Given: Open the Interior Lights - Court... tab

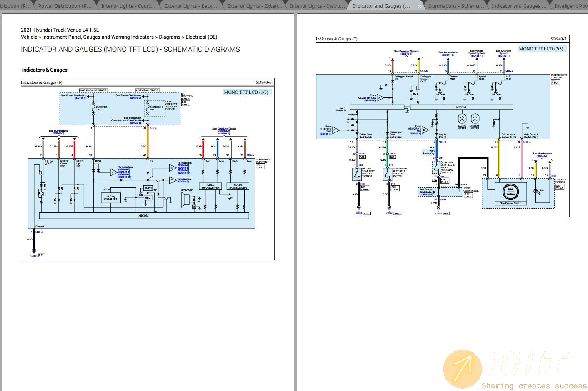Looking at the screenshot, I should [128, 6].
